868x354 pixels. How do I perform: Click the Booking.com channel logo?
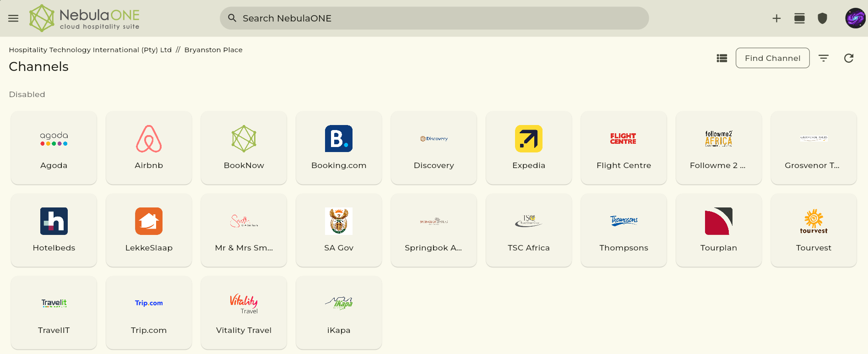339,139
